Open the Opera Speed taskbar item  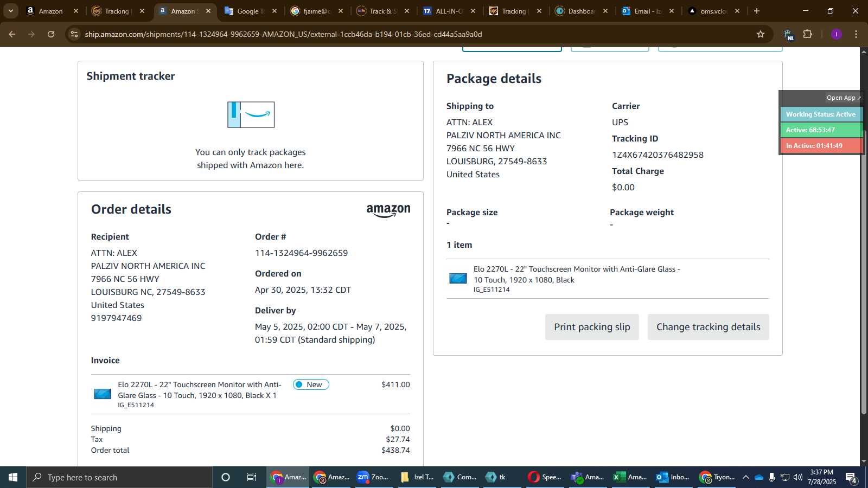(545, 477)
